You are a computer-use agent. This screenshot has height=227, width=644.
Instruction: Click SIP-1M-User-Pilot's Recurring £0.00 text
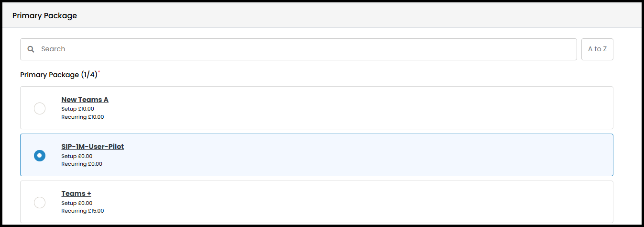pos(82,164)
